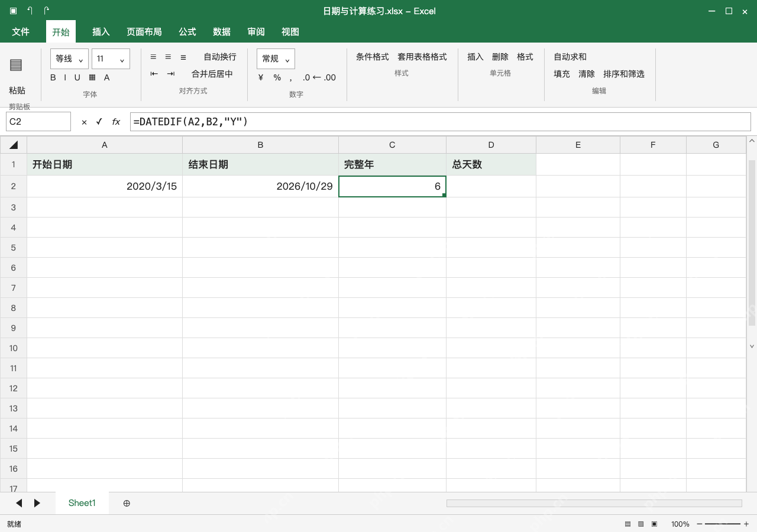
Task: Click the horizontal scrollbar
Action: pos(594,503)
